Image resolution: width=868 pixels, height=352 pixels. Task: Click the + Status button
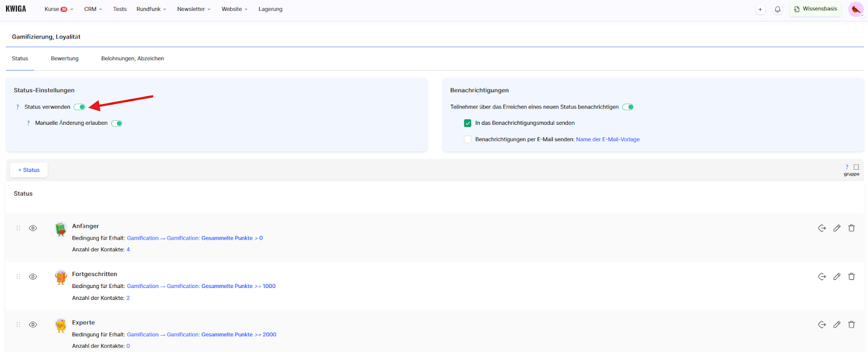click(29, 170)
